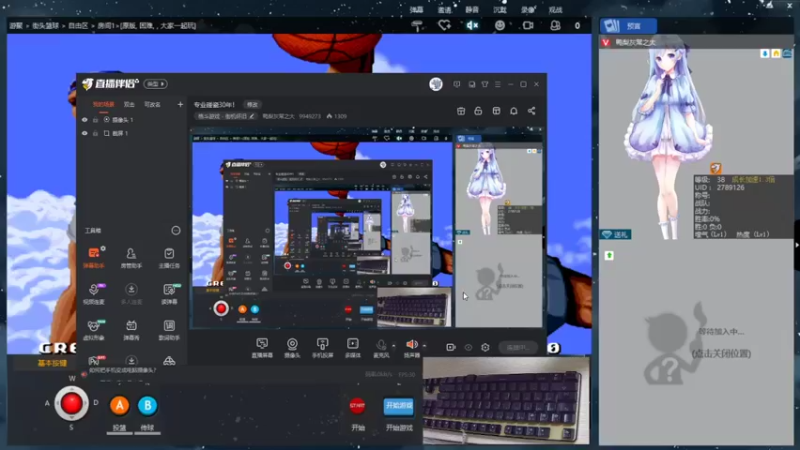Screen dimensions: 800x450
Task: Add a phone screen-cast source
Action: click(x=322, y=347)
